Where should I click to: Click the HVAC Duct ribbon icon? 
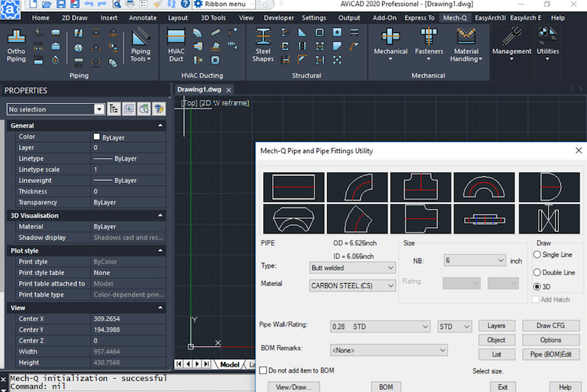(x=176, y=44)
